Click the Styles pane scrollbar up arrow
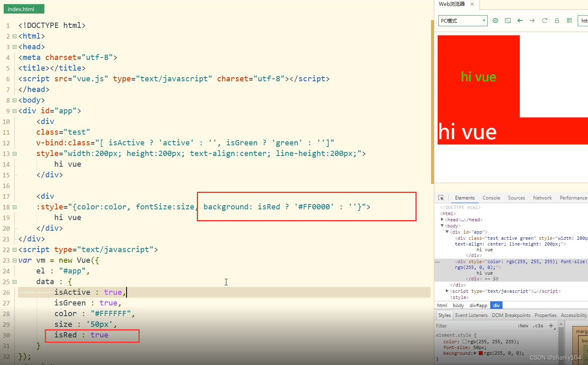The width and height of the screenshot is (588, 365). click(x=561, y=324)
